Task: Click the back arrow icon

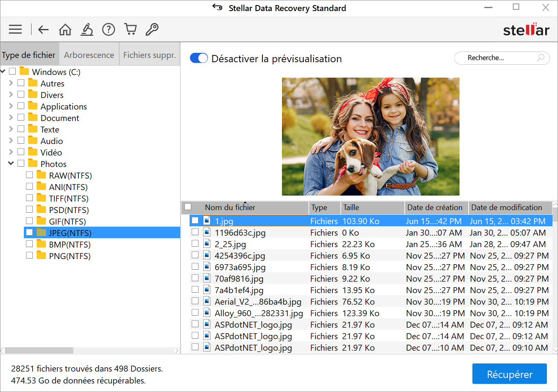Action: (43, 29)
